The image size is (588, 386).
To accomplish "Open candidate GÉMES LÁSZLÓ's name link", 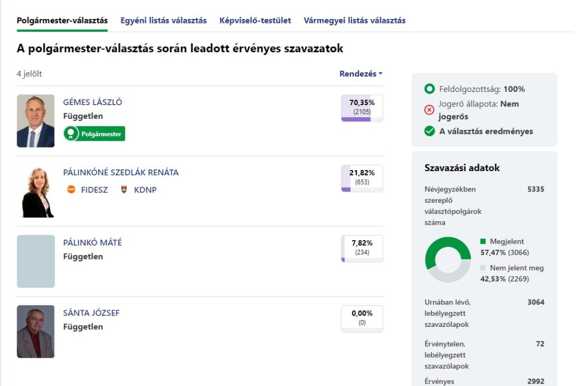I will tap(92, 102).
